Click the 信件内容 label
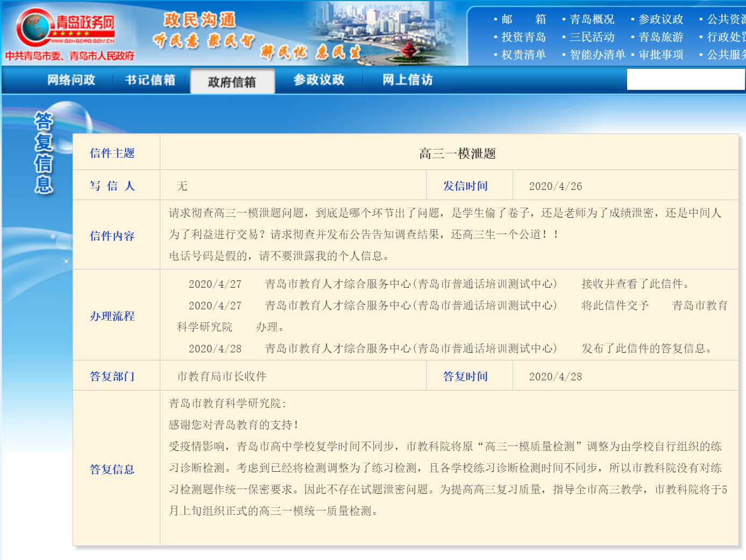Screen dimensions: 746x560 tap(112, 236)
